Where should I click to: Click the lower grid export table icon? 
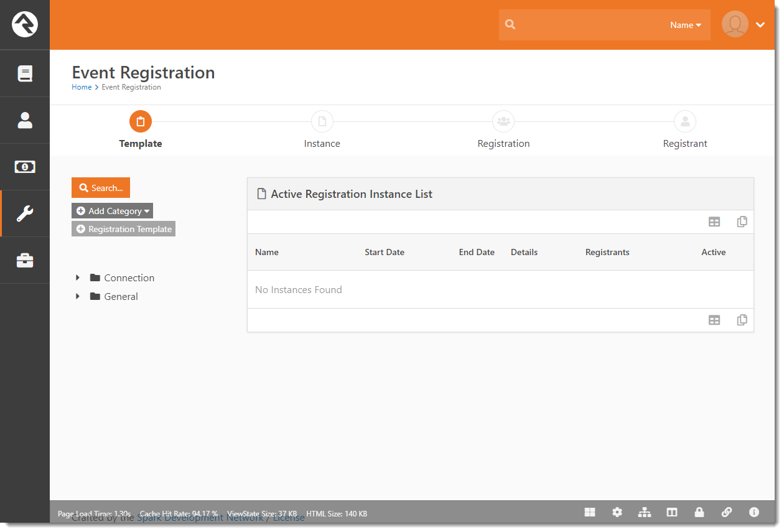714,320
